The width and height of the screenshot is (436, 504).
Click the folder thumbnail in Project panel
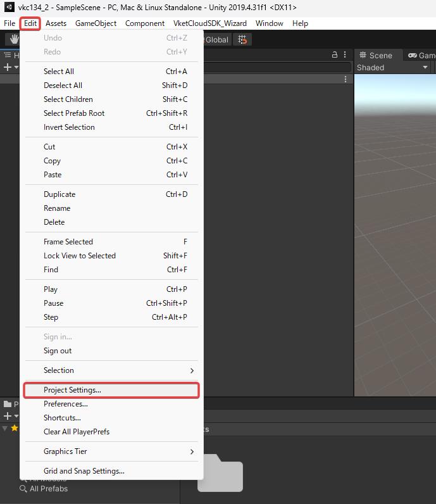tap(220, 472)
